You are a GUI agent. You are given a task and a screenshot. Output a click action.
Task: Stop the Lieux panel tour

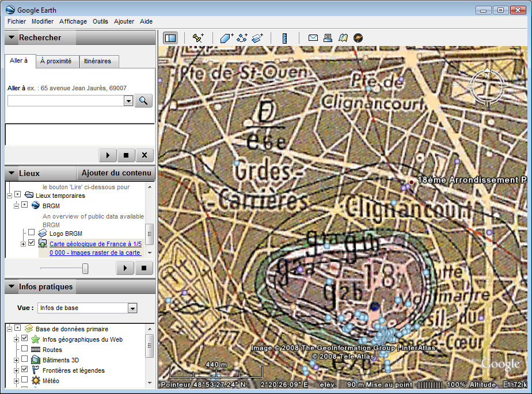tap(144, 268)
